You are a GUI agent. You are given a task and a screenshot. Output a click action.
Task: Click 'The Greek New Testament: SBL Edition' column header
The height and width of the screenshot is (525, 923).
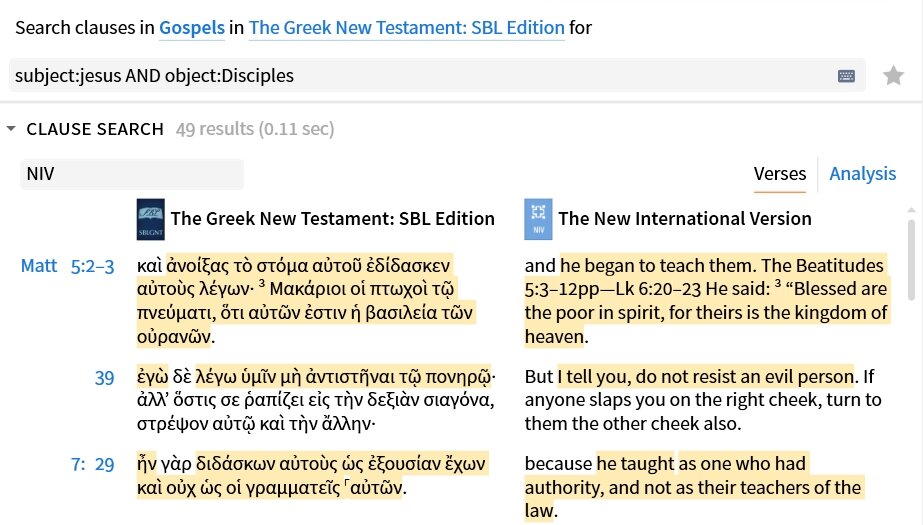point(333,218)
